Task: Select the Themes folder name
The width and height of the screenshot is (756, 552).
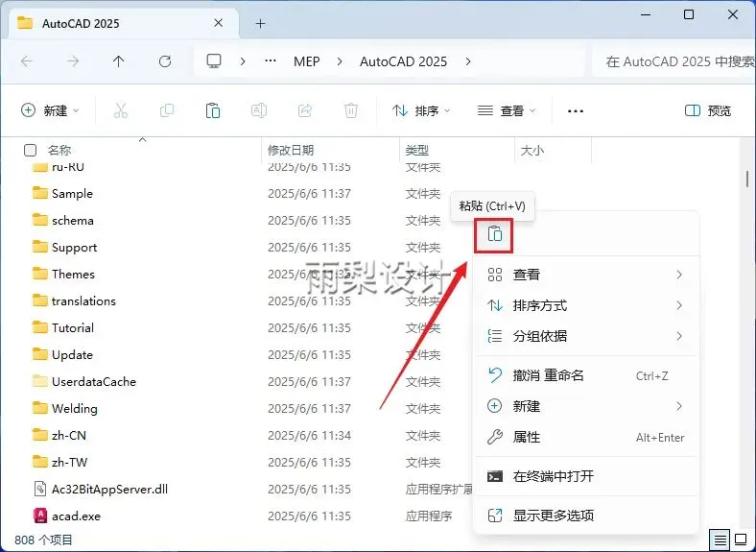Action: point(73,274)
